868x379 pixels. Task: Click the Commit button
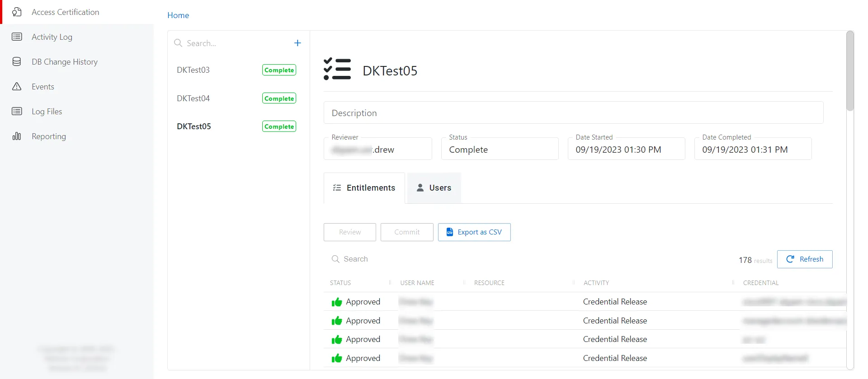pyautogui.click(x=407, y=232)
